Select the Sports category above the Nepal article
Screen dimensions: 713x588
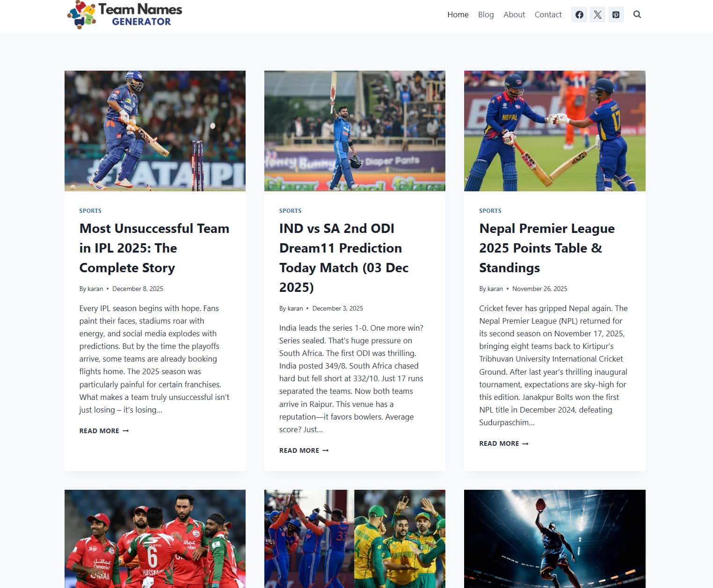(x=490, y=211)
